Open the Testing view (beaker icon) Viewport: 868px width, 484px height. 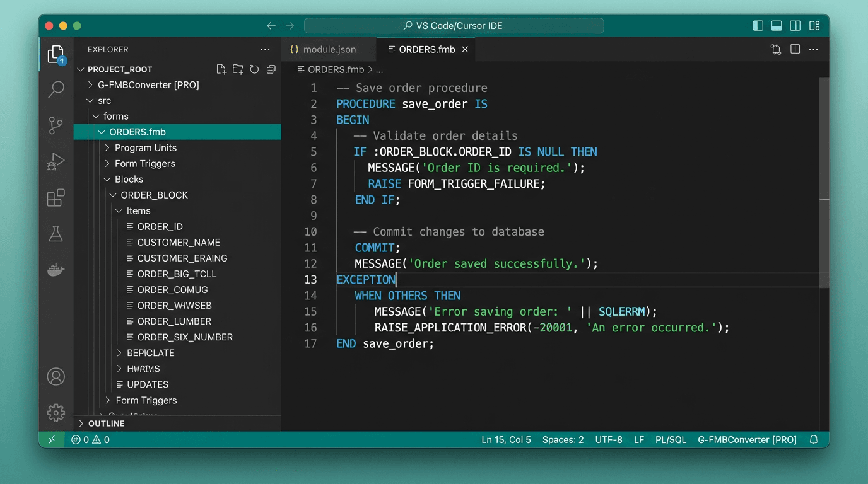(56, 234)
